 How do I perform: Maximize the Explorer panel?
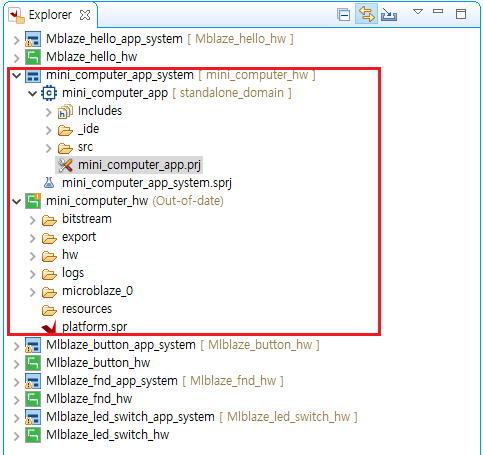pyautogui.click(x=461, y=14)
